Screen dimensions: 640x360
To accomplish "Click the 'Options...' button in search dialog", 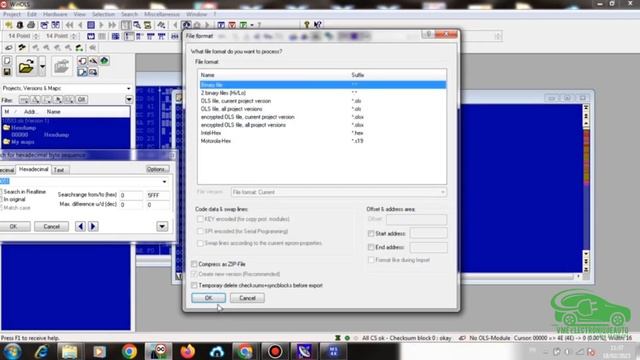I will point(157,169).
